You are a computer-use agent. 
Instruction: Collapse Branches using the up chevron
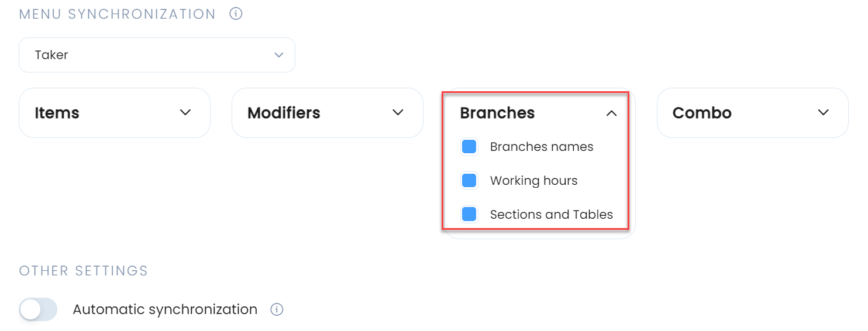(x=611, y=113)
